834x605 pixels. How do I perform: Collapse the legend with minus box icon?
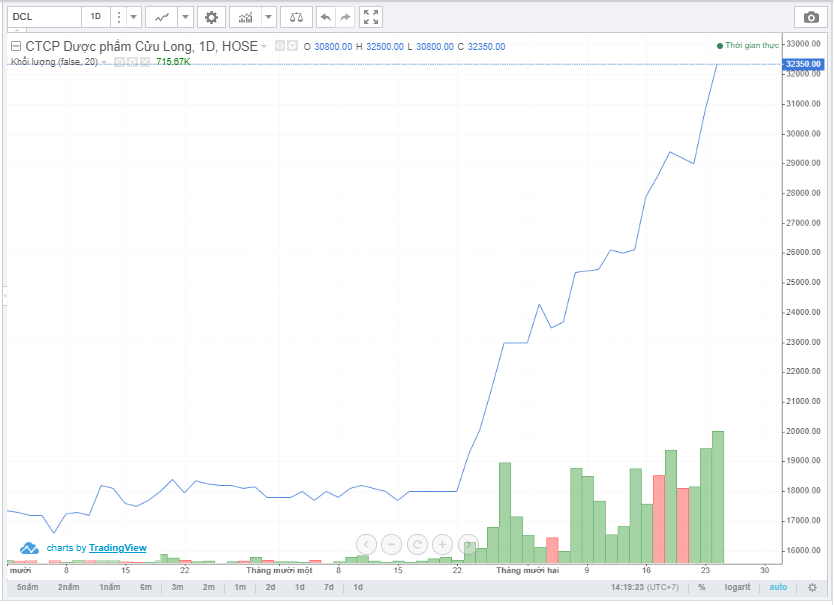[16, 46]
